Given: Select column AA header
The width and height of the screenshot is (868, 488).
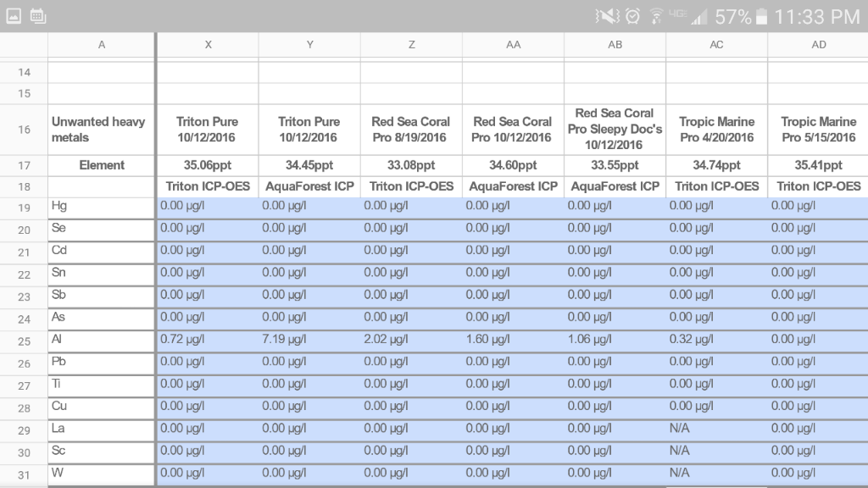Looking at the screenshot, I should click(x=513, y=45).
